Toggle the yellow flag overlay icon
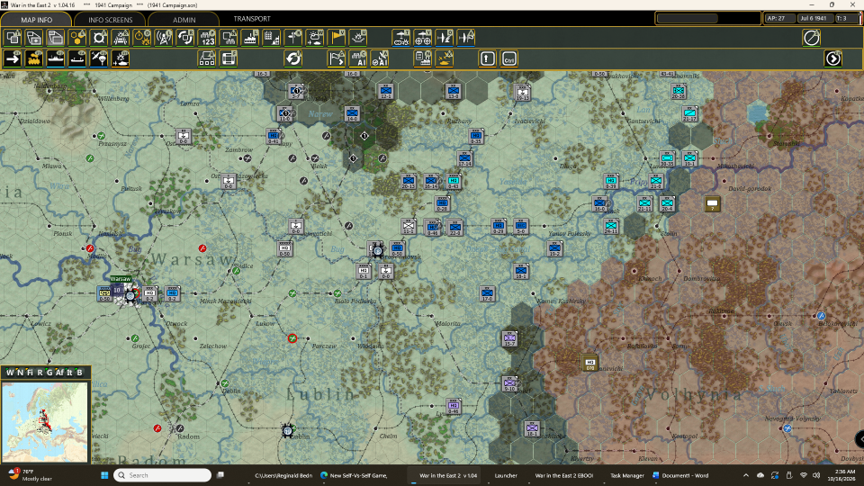The image size is (864, 486). pyautogui.click(x=336, y=38)
